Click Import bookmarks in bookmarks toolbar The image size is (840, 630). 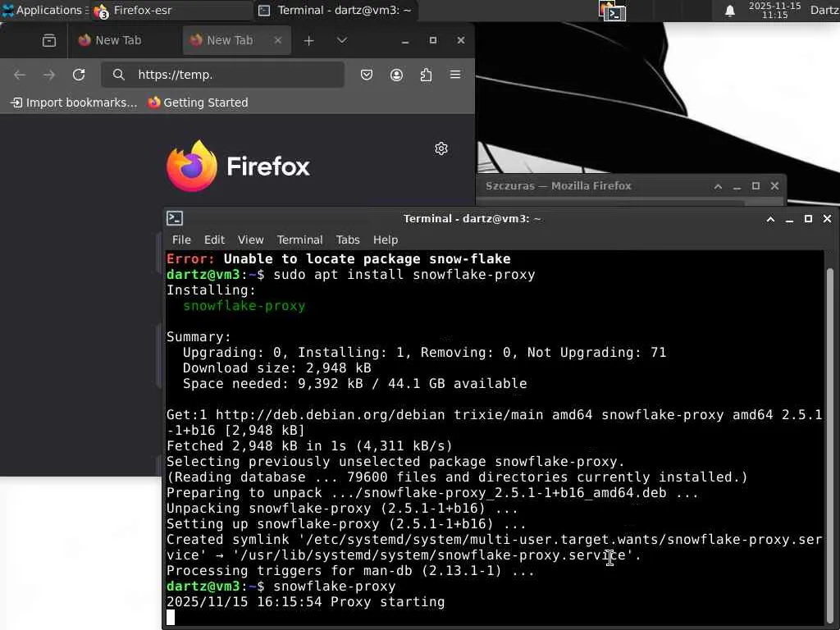(x=74, y=103)
